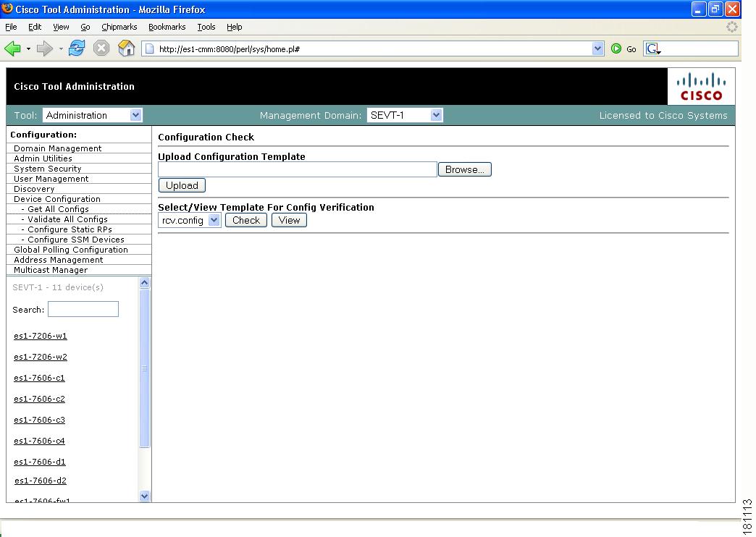Select Validate All Configs

pos(67,219)
